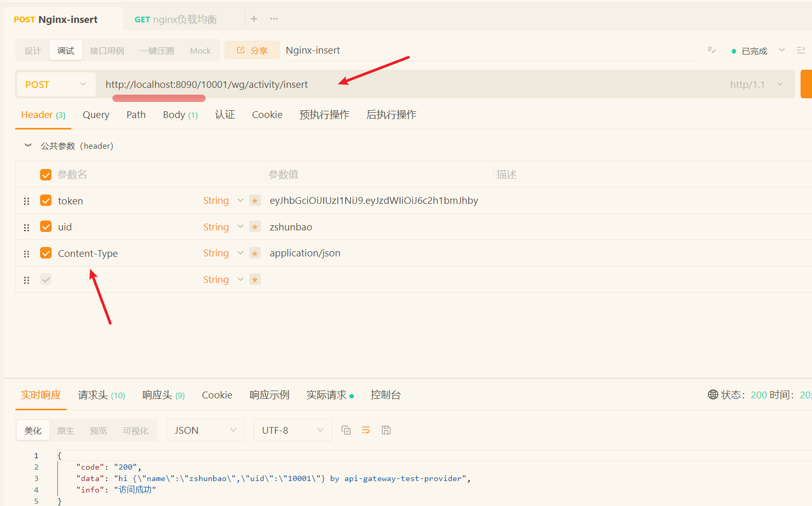Click the save response icon
Image resolution: width=812 pixels, height=506 pixels.
click(386, 430)
